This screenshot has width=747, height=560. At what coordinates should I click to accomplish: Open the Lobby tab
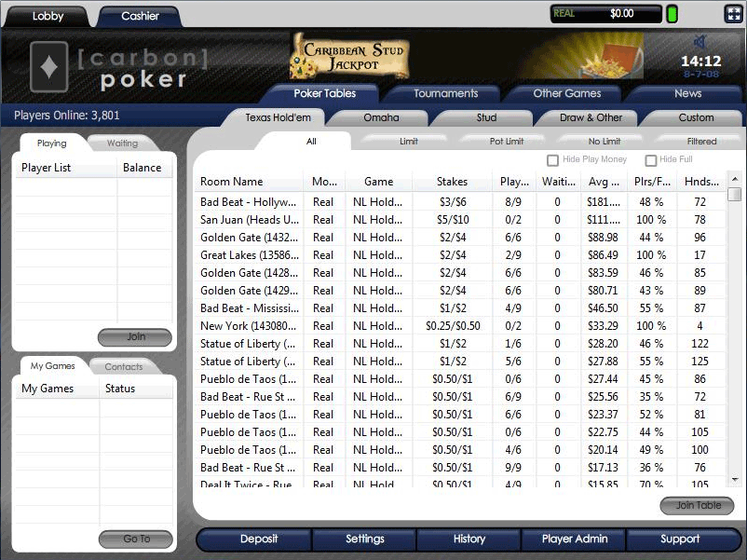coord(48,16)
